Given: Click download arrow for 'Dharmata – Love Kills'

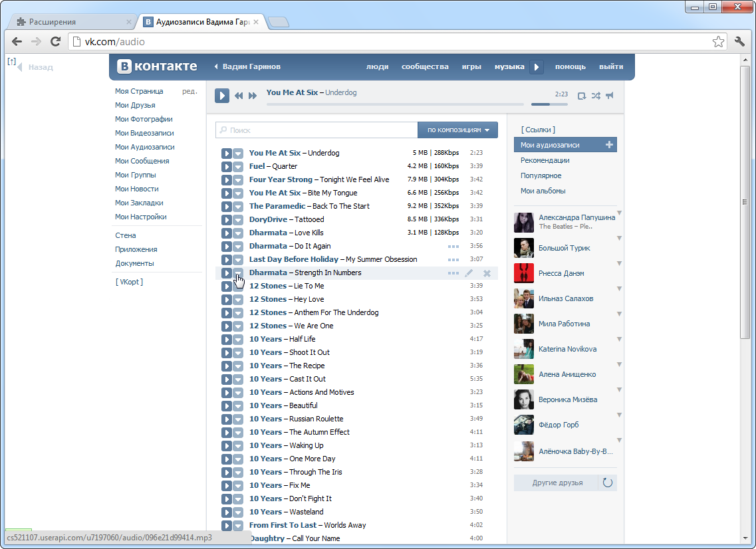Looking at the screenshot, I should [238, 233].
